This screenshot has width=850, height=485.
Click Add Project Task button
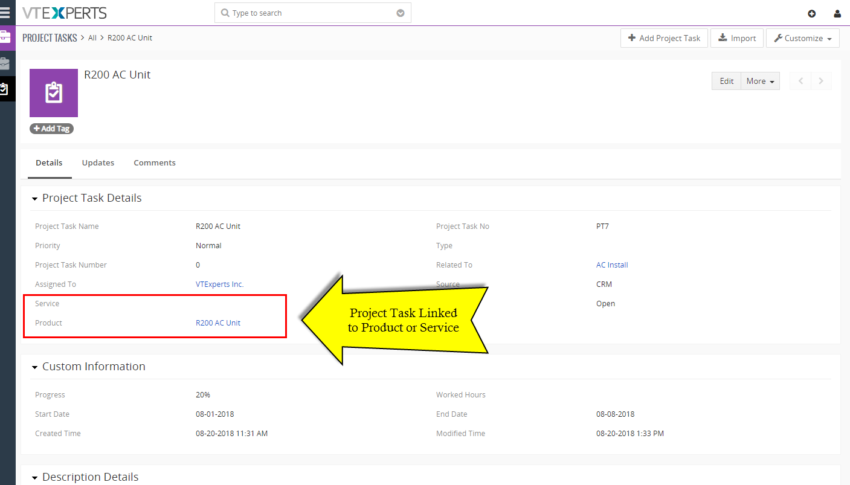[664, 38]
